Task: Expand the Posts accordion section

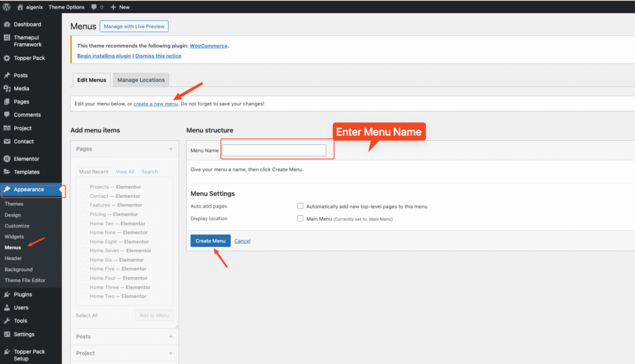Action: click(171, 337)
